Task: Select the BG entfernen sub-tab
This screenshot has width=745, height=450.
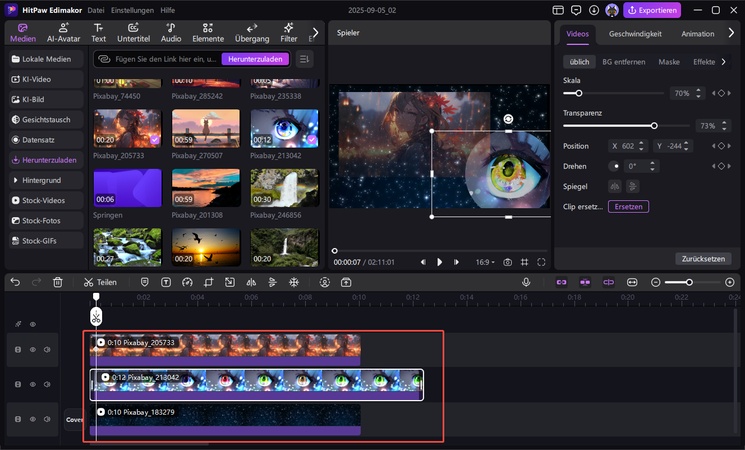Action: coord(623,62)
